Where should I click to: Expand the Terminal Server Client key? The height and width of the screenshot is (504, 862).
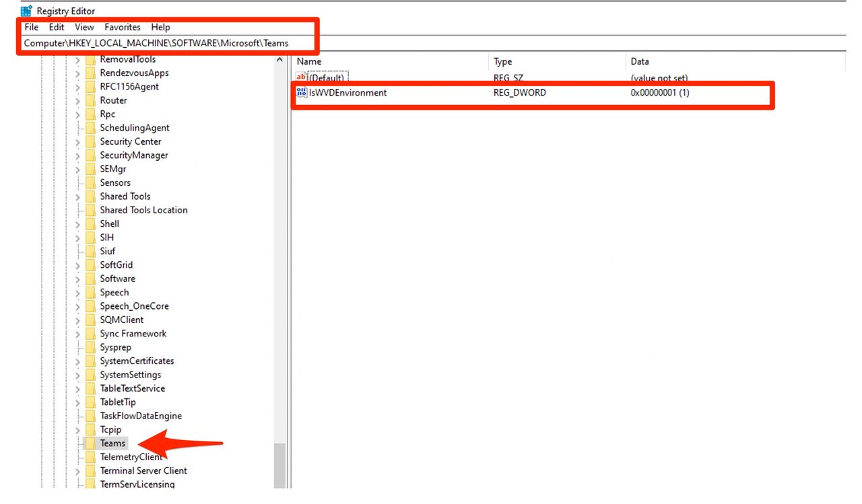pos(77,471)
